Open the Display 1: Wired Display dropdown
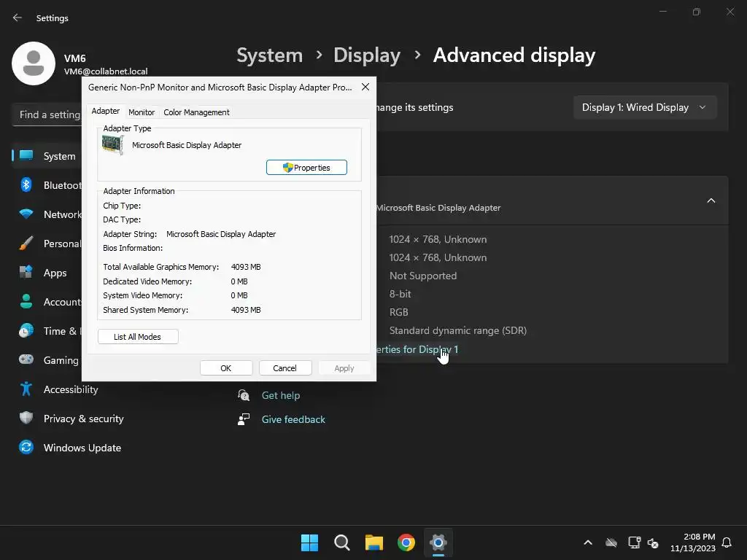The width and height of the screenshot is (747, 560). (645, 108)
